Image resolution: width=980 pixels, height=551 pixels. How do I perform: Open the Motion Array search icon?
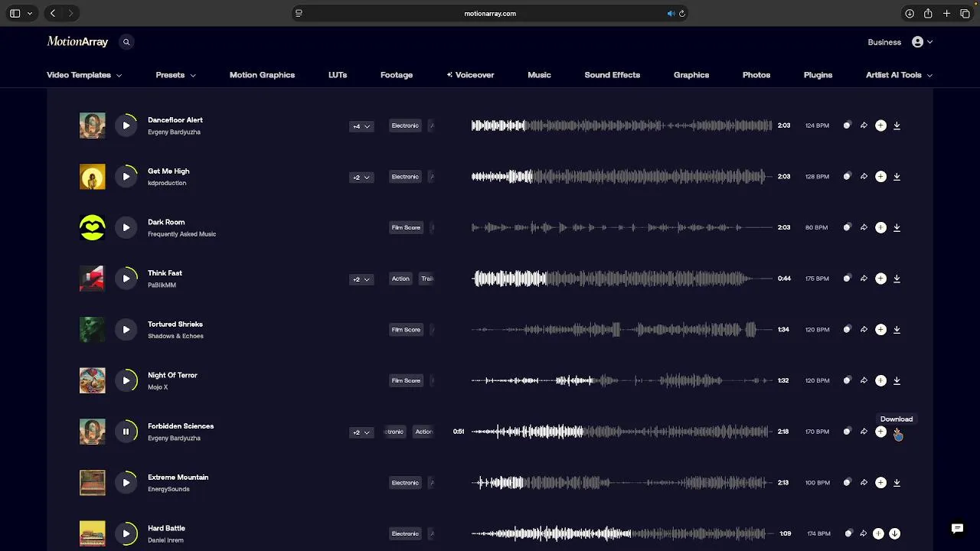[x=126, y=42]
